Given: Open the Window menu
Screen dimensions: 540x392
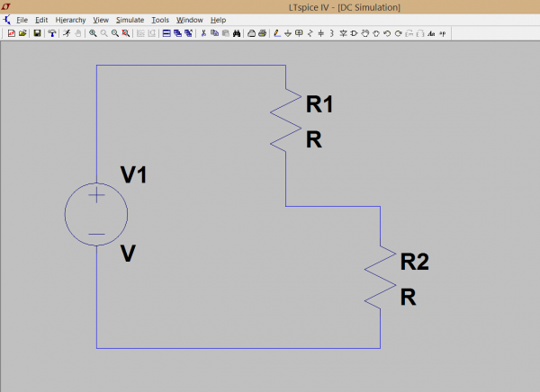Looking at the screenshot, I should coord(189,20).
